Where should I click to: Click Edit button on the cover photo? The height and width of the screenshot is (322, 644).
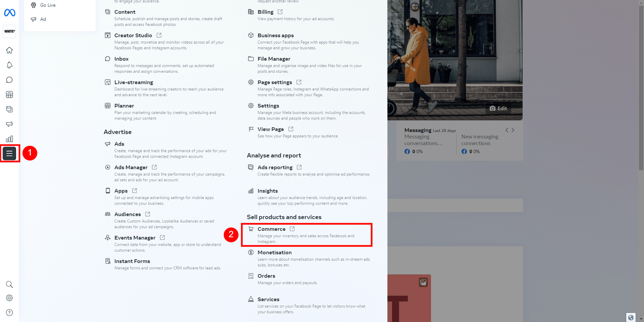coord(498,109)
